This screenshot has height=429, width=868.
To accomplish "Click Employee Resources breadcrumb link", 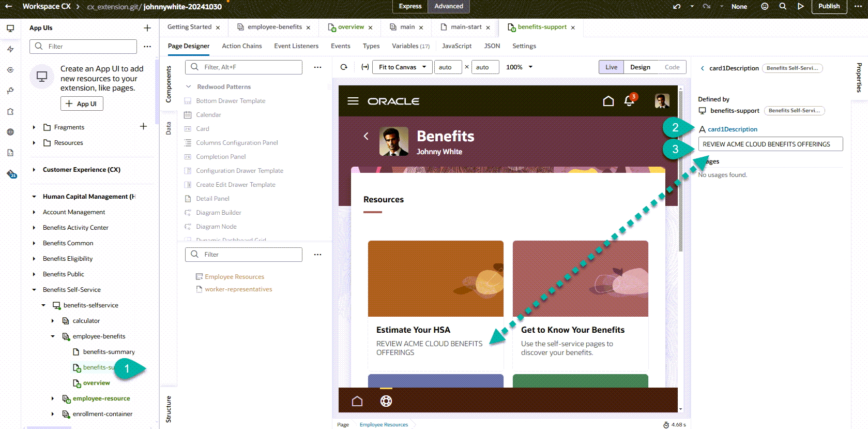I will pyautogui.click(x=384, y=425).
